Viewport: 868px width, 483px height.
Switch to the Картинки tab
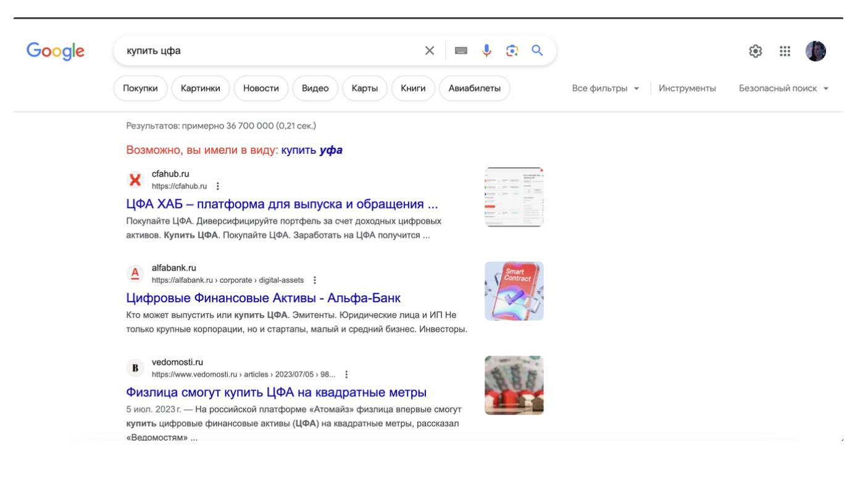coord(201,88)
